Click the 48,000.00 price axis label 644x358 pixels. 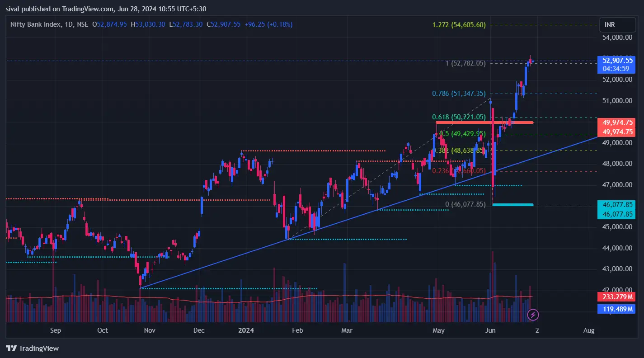(617, 164)
